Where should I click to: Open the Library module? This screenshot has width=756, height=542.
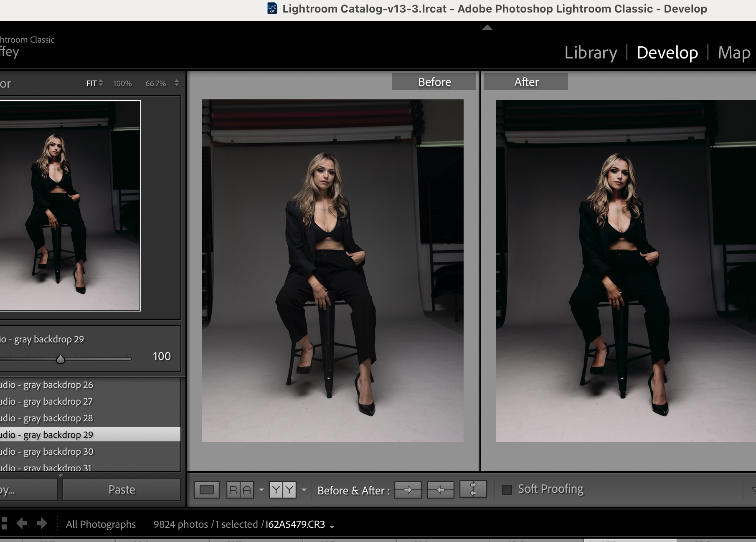tap(591, 53)
